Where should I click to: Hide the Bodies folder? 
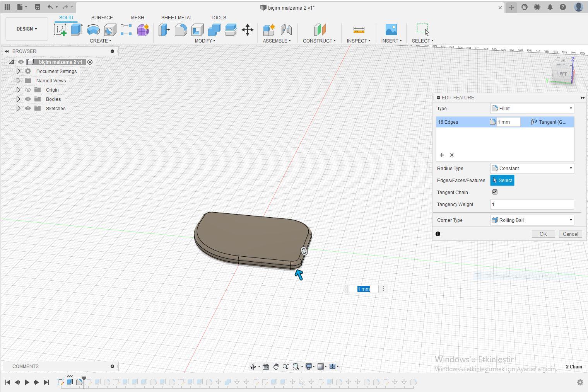[x=28, y=99]
